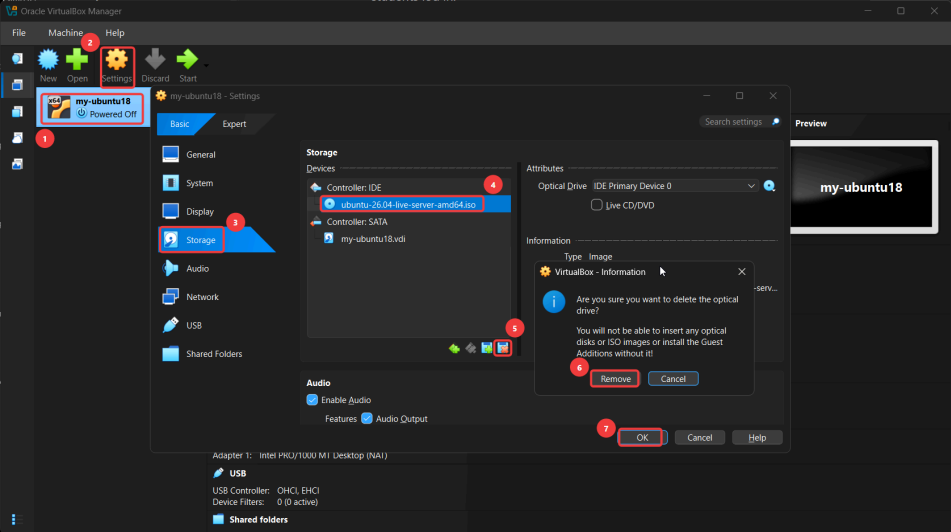951x532 pixels.
Task: Click the highlighted machines icon in left sidebar
Action: coord(17,85)
